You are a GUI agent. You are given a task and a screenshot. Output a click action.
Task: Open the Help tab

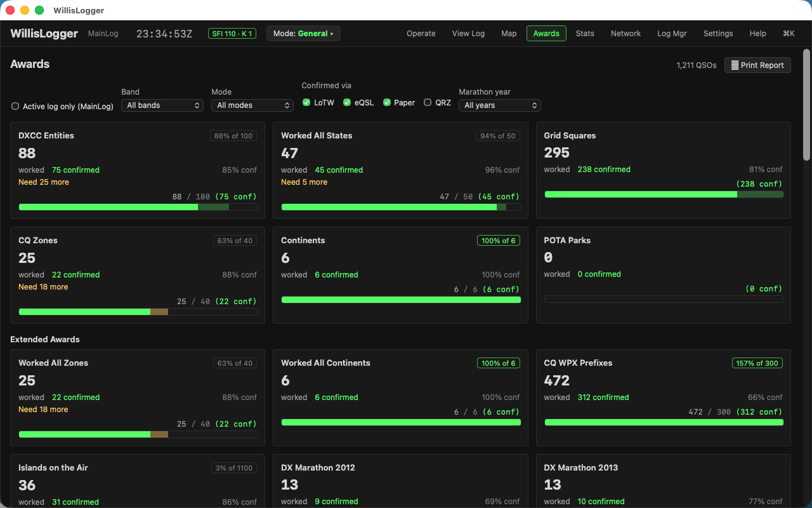757,34
